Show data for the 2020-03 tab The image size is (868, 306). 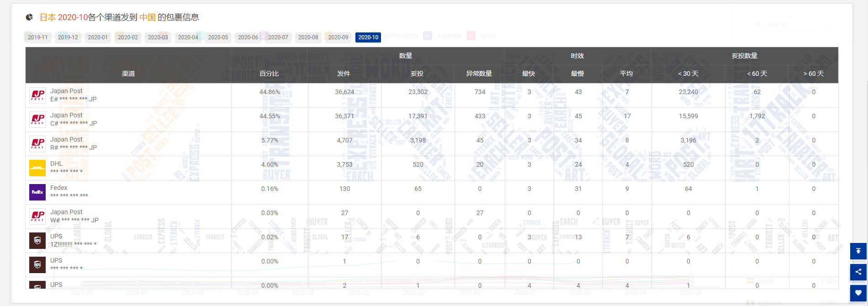pyautogui.click(x=158, y=37)
